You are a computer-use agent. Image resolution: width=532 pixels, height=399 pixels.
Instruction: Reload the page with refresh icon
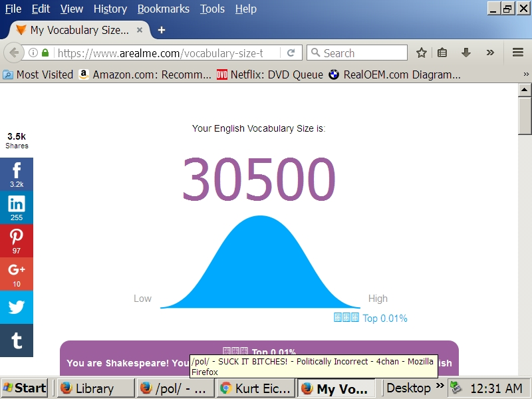291,53
